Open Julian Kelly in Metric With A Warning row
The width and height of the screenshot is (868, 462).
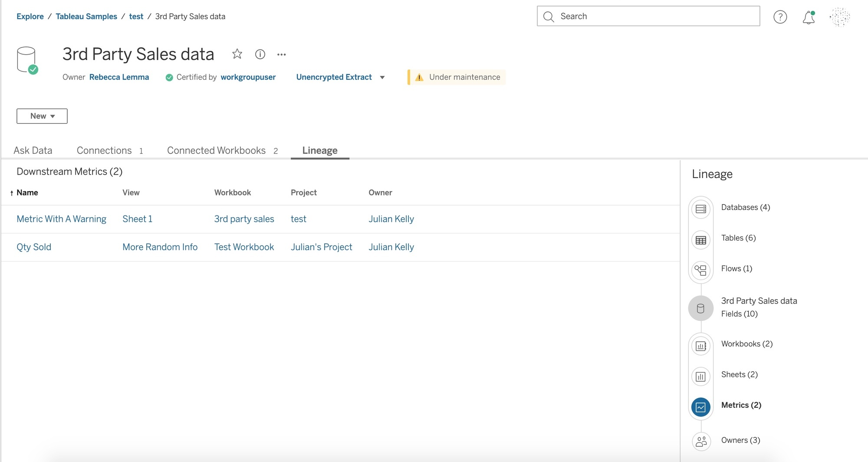click(x=391, y=219)
